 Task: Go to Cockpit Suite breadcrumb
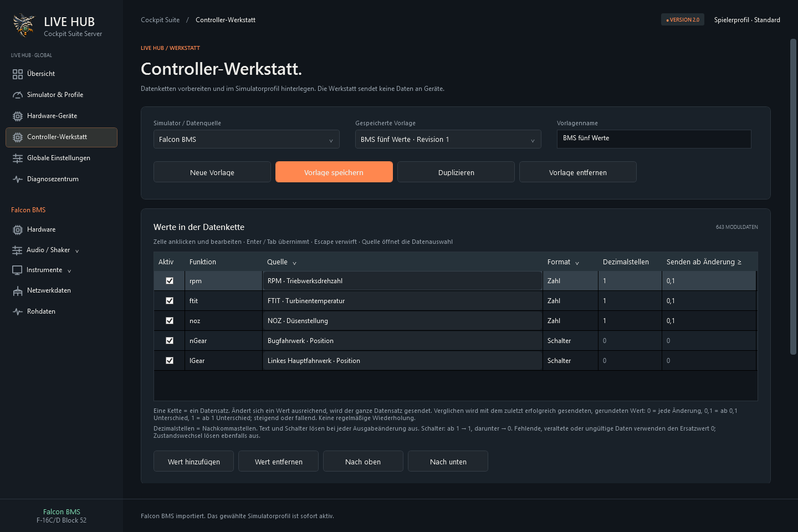point(160,20)
